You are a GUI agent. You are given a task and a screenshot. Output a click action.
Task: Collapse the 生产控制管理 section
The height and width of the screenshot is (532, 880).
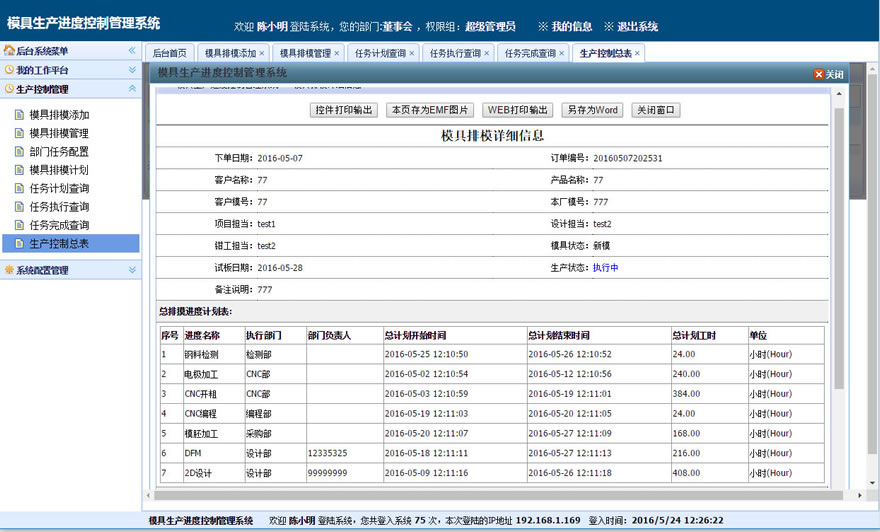click(132, 89)
